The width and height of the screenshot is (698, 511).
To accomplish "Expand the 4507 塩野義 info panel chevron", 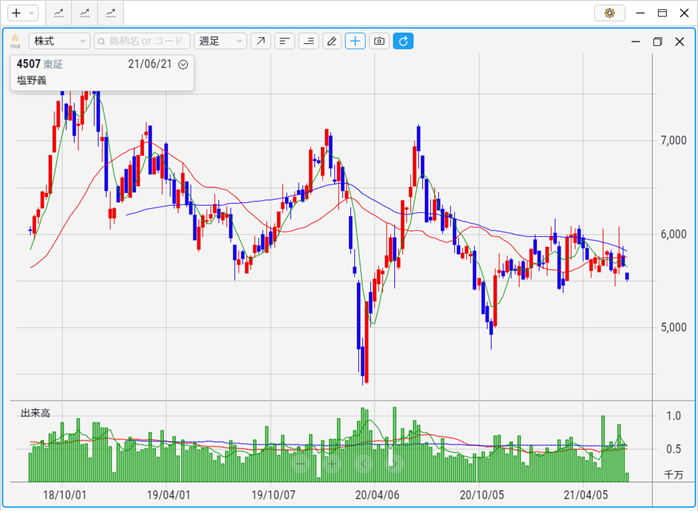I will (x=183, y=65).
